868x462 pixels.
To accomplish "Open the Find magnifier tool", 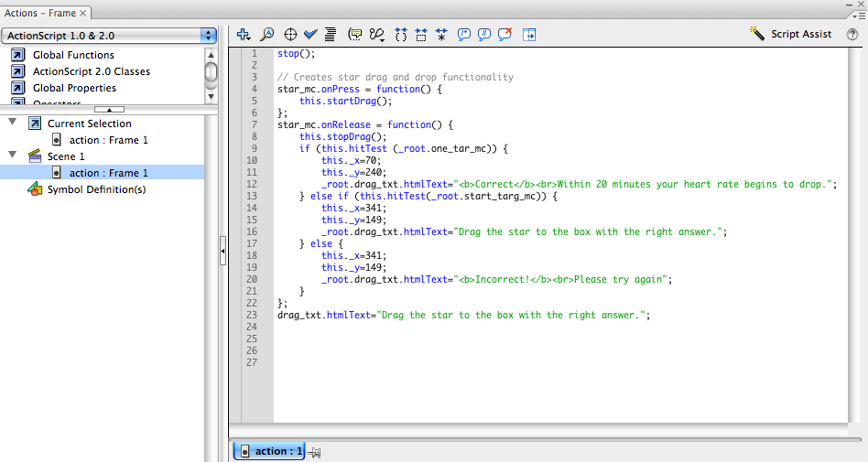I will coord(266,34).
